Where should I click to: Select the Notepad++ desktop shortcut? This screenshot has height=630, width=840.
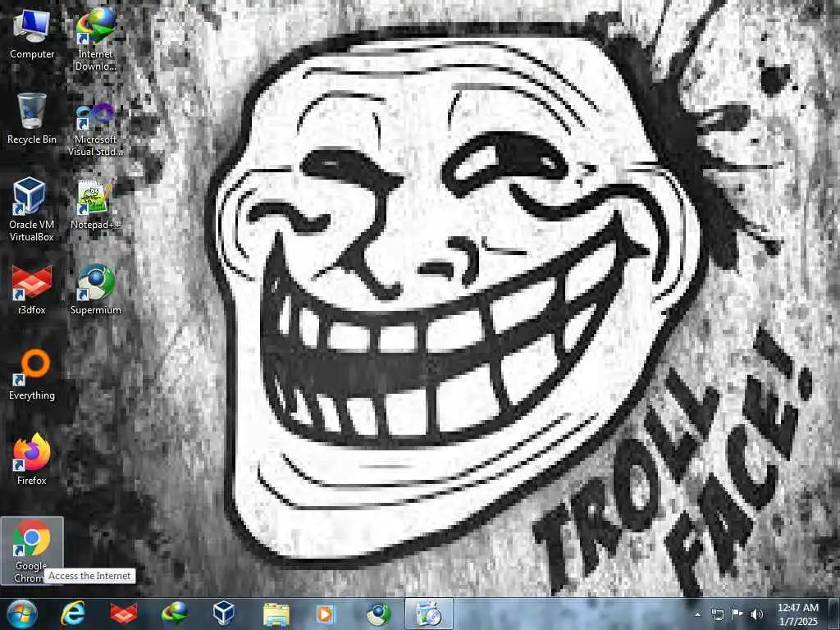95,204
